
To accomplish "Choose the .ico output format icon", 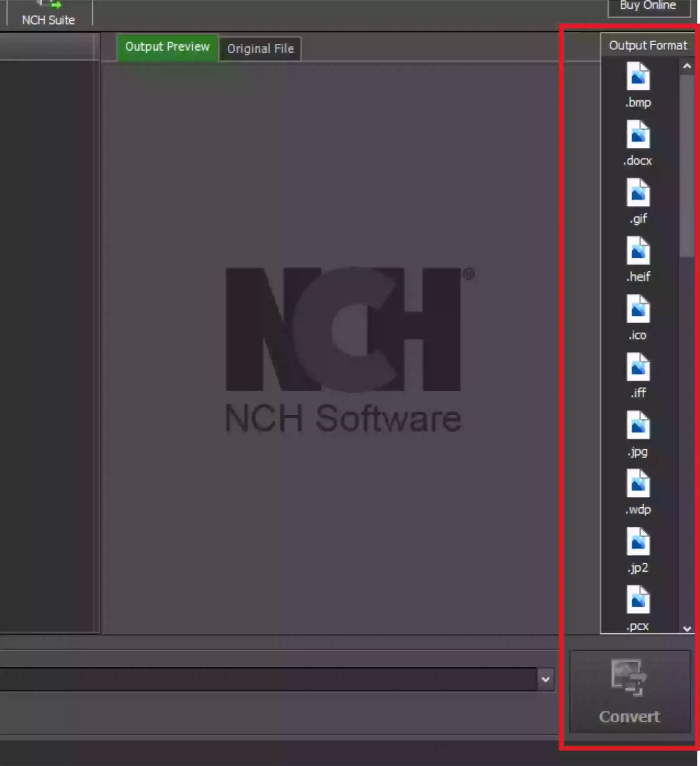I will 638,309.
